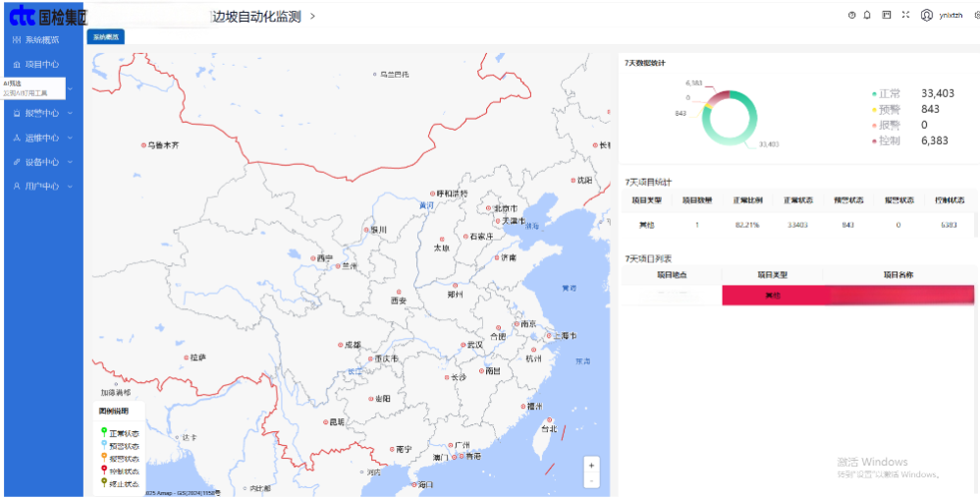
Task: Toggle the 正常 legend entry in donut chart
Action: point(890,93)
